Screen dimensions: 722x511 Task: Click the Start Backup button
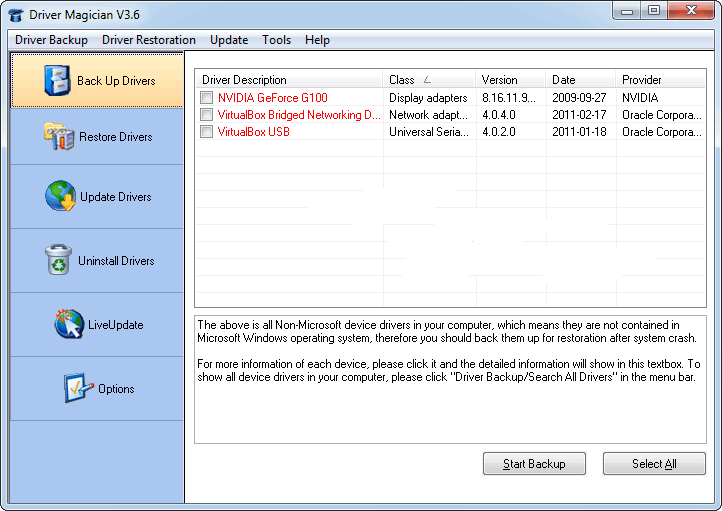point(534,464)
